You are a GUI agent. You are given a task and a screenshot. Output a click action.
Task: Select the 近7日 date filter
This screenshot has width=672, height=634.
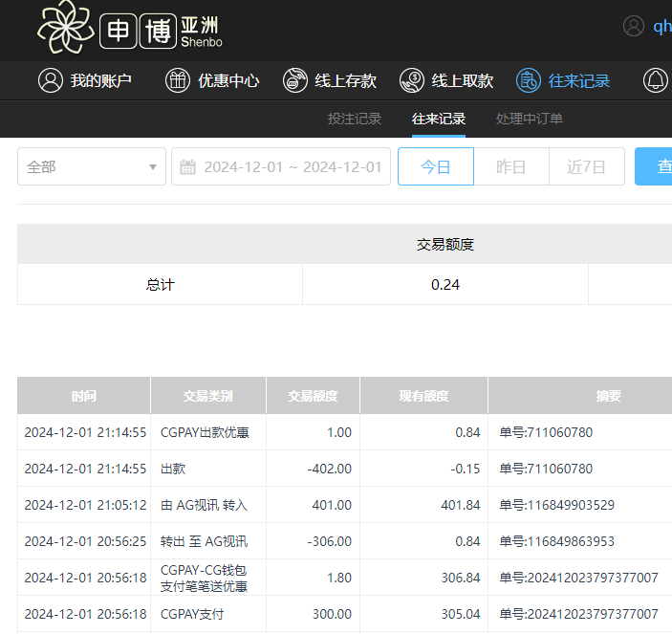[x=586, y=166]
